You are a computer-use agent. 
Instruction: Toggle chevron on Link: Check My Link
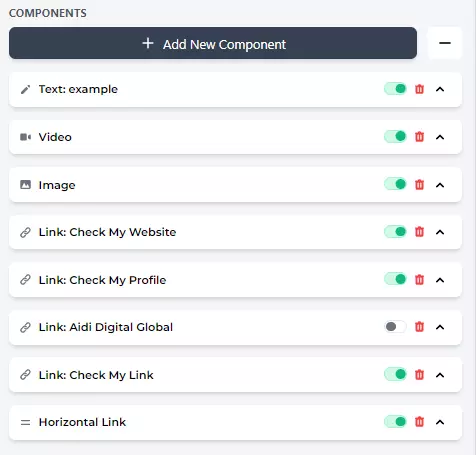point(440,375)
